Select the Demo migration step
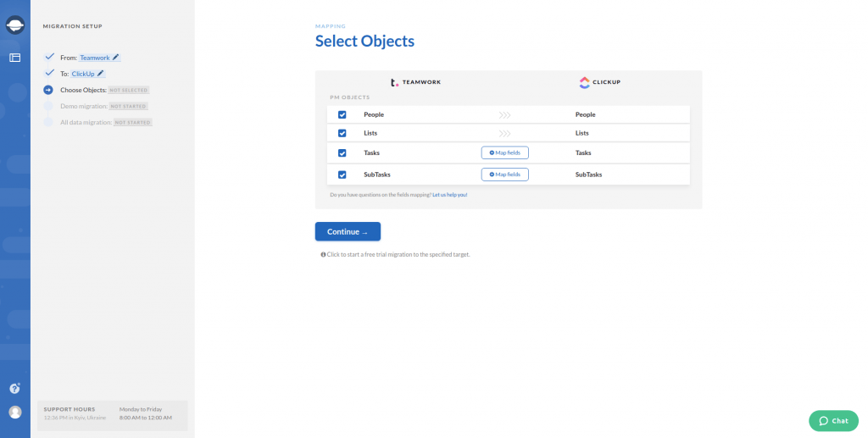868x438 pixels. pos(84,106)
